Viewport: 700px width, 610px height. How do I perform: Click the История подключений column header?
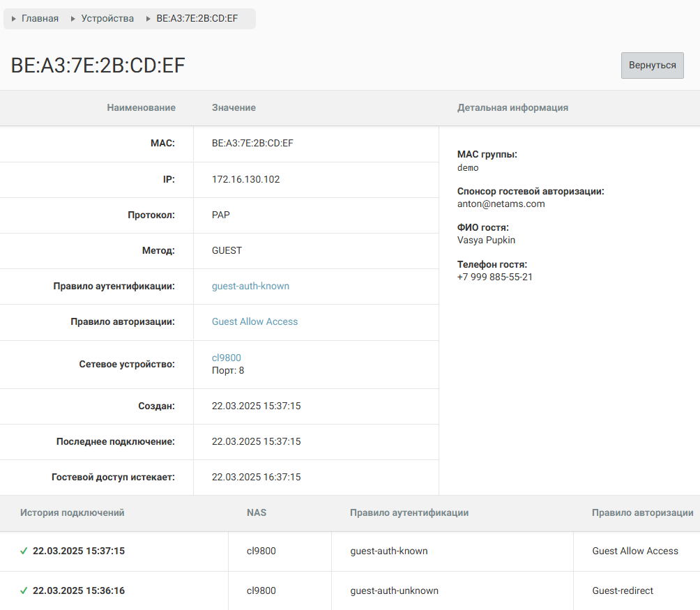click(72, 512)
